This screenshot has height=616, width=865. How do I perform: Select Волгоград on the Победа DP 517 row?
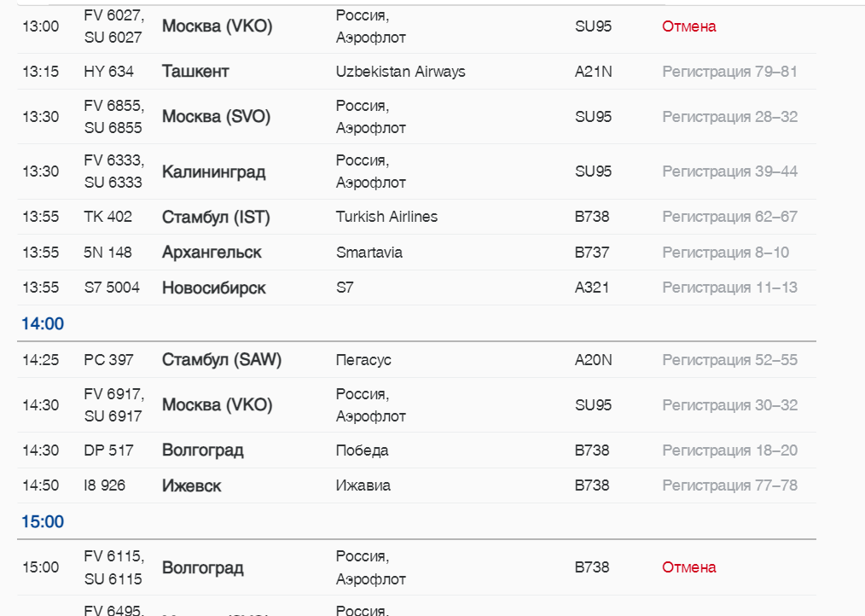tap(202, 450)
